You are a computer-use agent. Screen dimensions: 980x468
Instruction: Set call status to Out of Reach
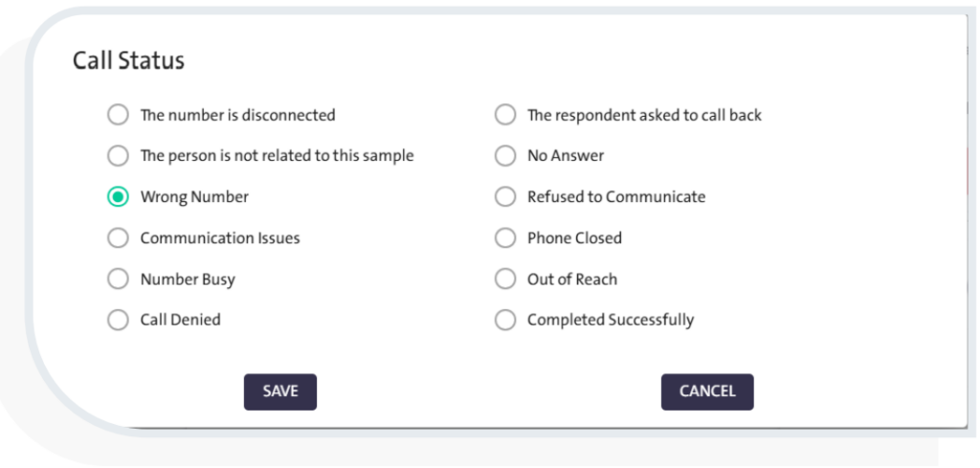(x=505, y=279)
